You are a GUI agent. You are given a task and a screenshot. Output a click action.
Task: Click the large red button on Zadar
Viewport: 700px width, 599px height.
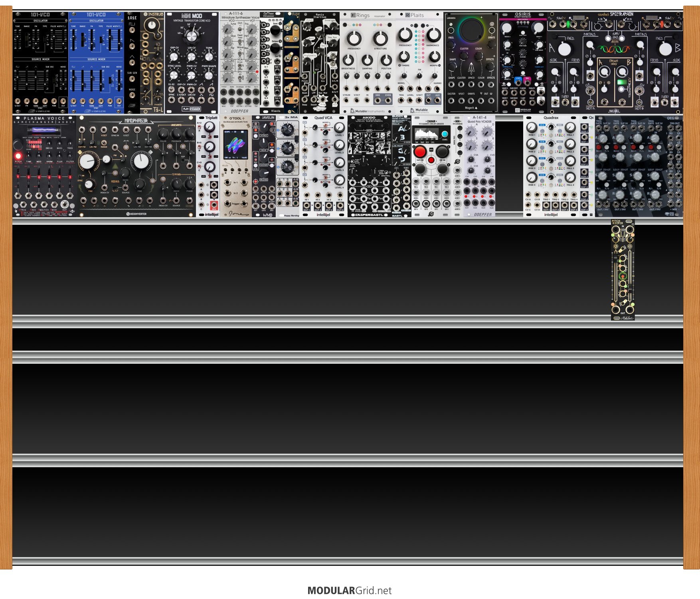[x=420, y=152]
